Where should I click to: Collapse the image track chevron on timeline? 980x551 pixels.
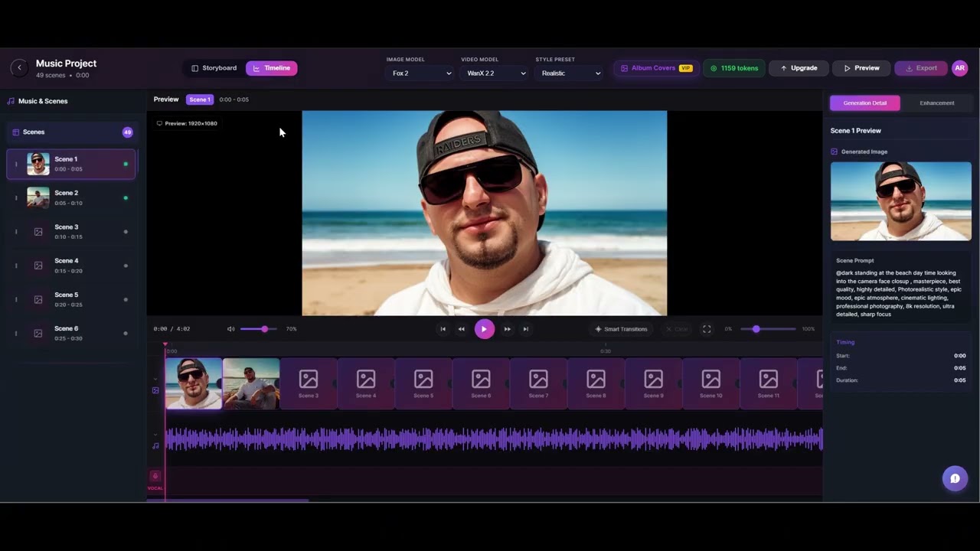coord(155,378)
